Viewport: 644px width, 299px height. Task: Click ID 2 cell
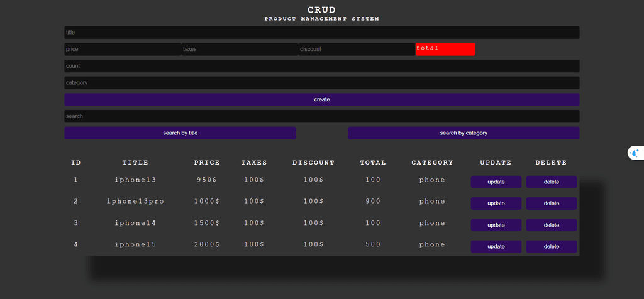pos(76,202)
